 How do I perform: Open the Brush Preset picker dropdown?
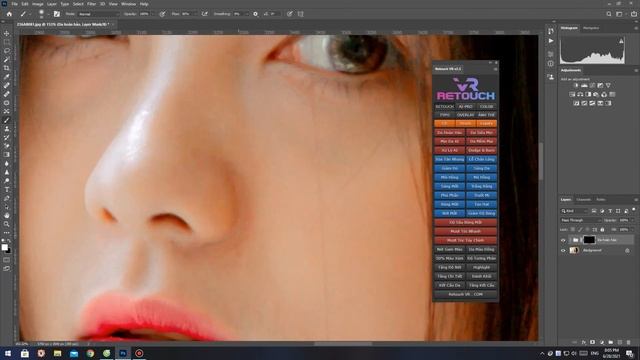[48, 14]
